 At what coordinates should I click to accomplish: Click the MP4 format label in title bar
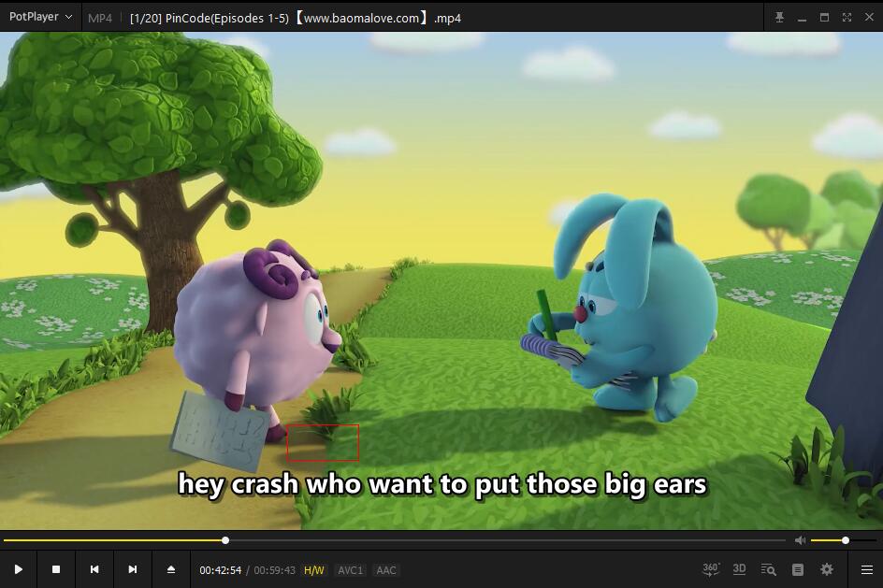pyautogui.click(x=100, y=18)
